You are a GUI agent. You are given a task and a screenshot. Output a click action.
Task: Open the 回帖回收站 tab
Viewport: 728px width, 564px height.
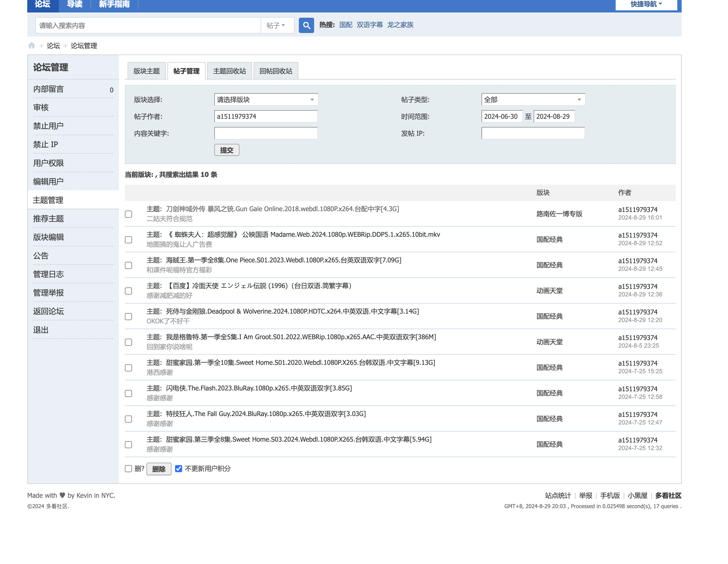276,71
